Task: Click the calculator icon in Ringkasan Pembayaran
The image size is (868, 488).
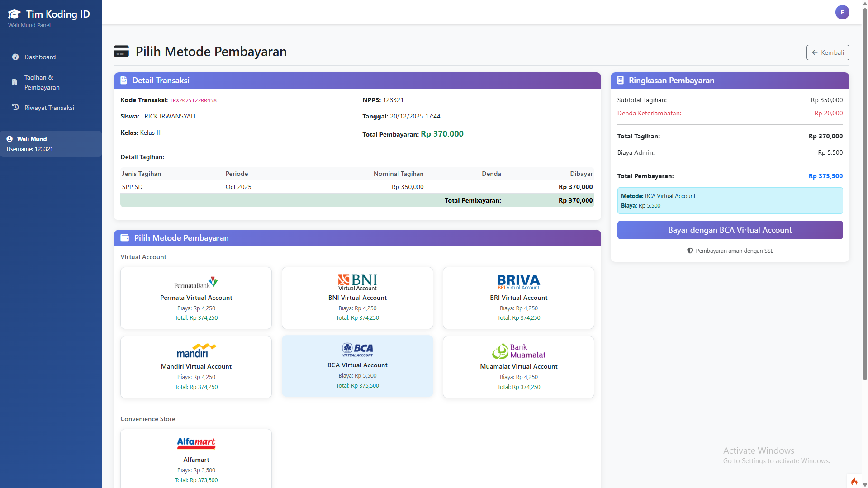Action: pyautogui.click(x=620, y=81)
